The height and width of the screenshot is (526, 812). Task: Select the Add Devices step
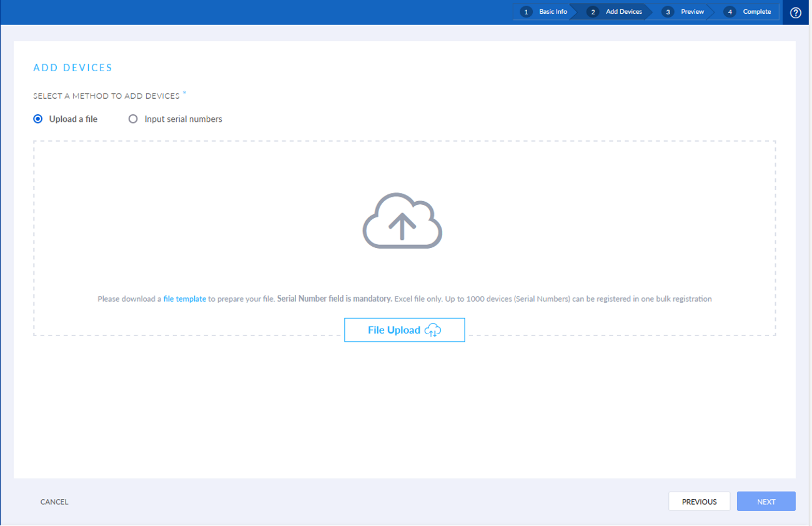(616, 12)
